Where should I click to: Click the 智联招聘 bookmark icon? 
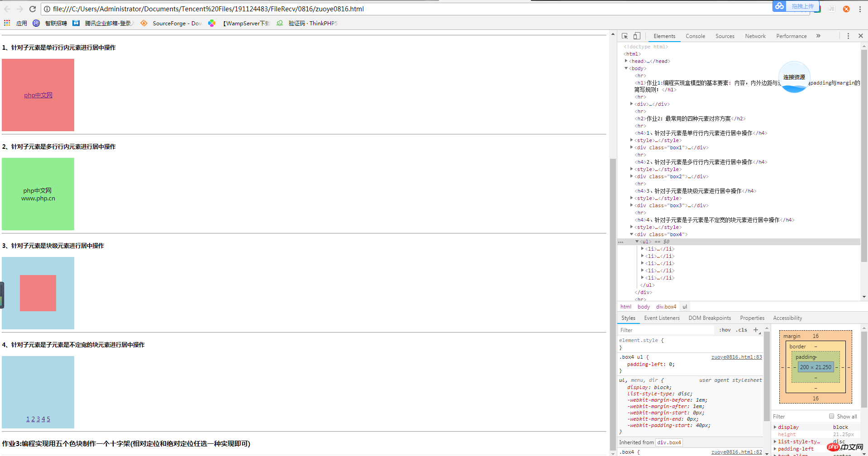(36, 23)
